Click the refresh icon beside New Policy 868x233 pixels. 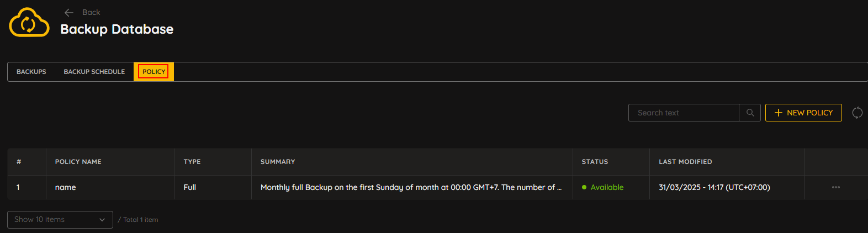pyautogui.click(x=857, y=113)
